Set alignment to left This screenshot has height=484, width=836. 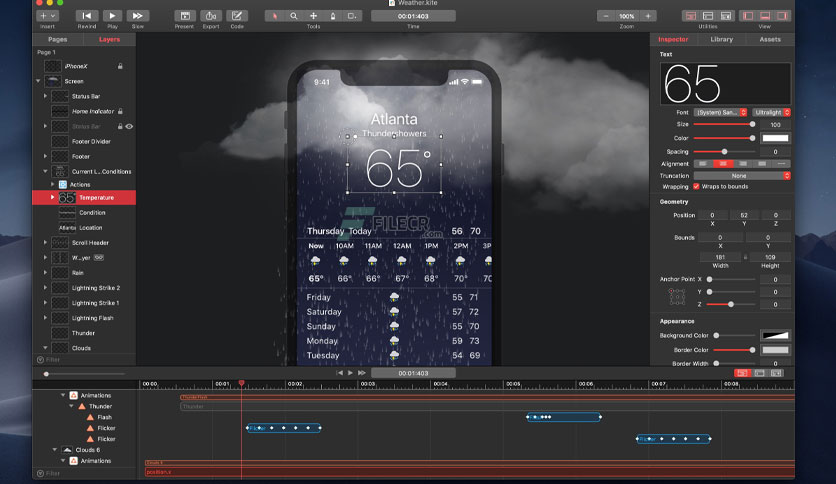[x=703, y=164]
